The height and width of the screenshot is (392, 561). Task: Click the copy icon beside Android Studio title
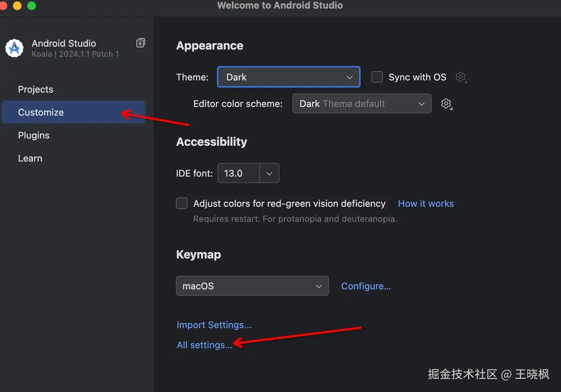tap(140, 43)
